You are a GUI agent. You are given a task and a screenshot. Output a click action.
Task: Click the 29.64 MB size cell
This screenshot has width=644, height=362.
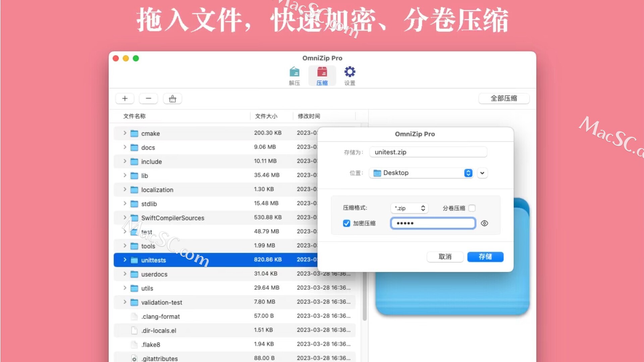point(267,288)
